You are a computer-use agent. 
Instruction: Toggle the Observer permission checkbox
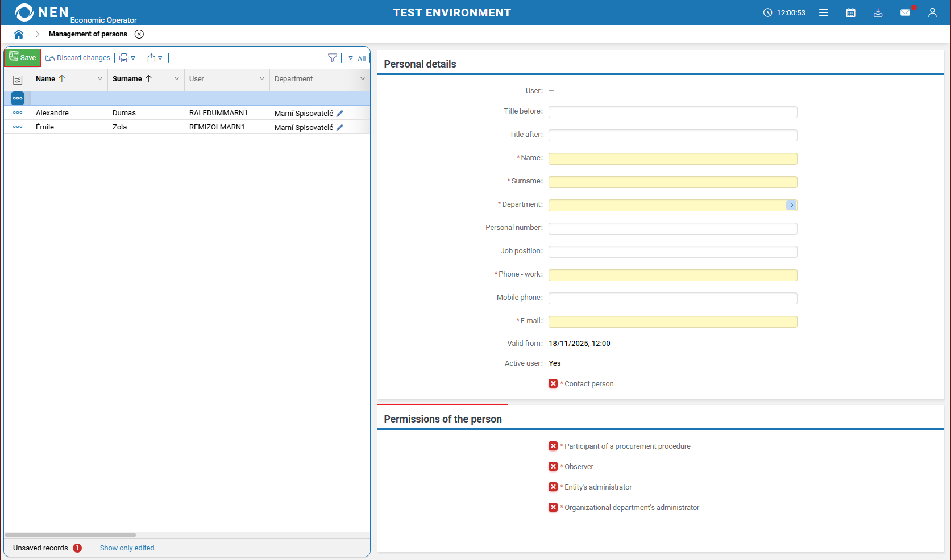pos(553,466)
